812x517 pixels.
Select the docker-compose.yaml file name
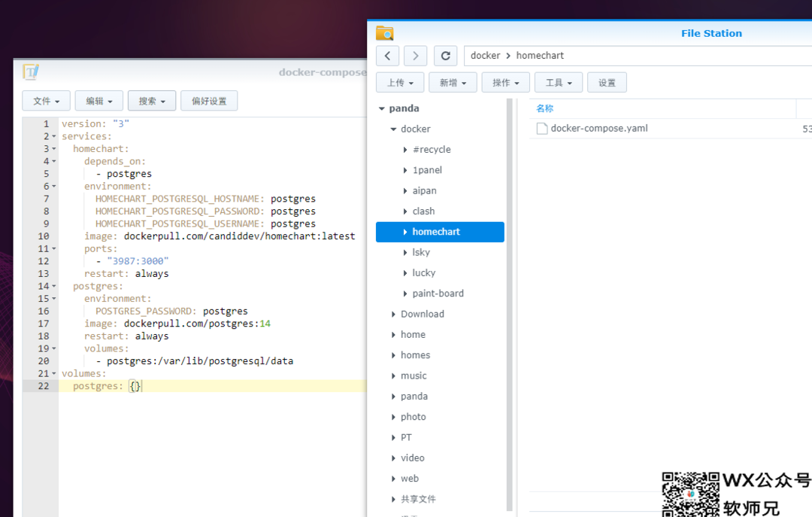599,128
